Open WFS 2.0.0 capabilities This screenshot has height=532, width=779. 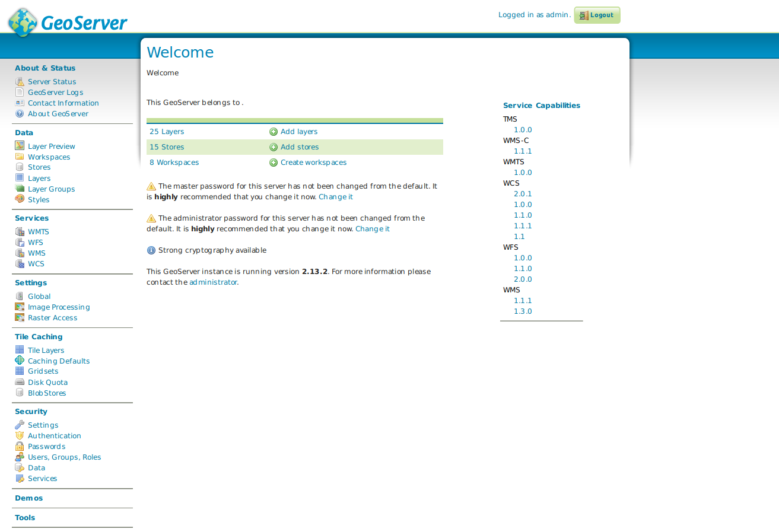click(x=523, y=279)
